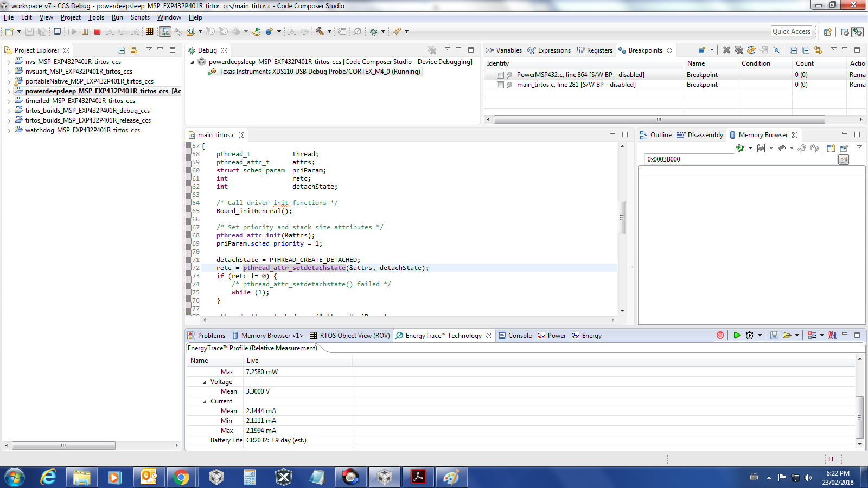Click Remove All Breakpoints double-X icon
Viewport: 868px width, 488px height.
pos(739,50)
